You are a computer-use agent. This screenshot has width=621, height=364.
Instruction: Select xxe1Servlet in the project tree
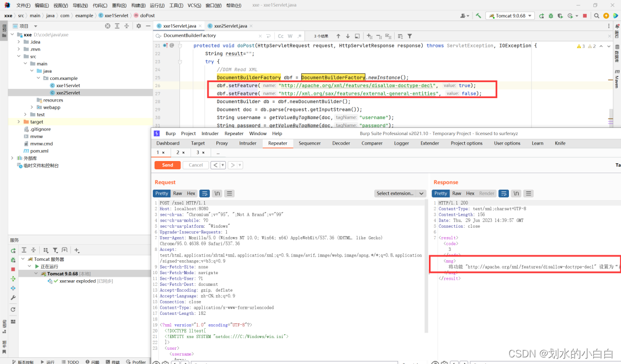tap(68, 85)
